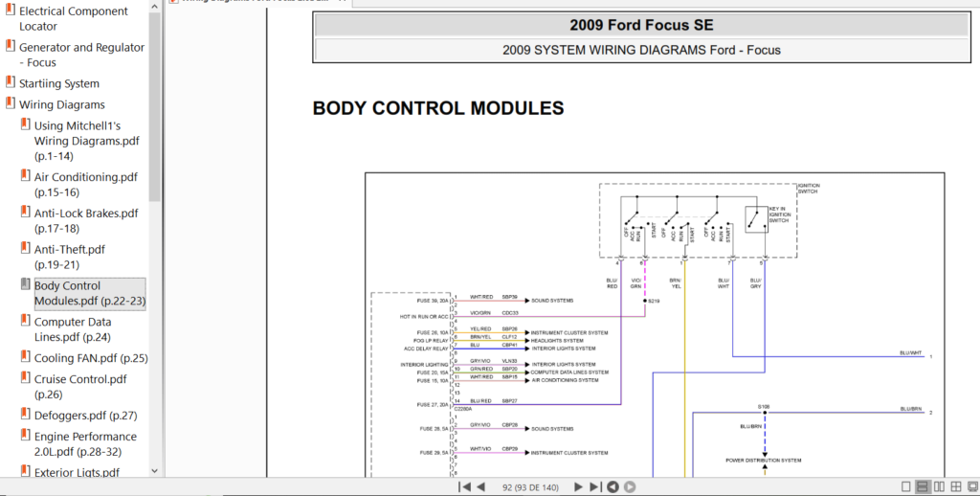The width and height of the screenshot is (980, 496).
Task: Click bookmark icon beside Defoggers.pdf
Action: (x=25, y=414)
